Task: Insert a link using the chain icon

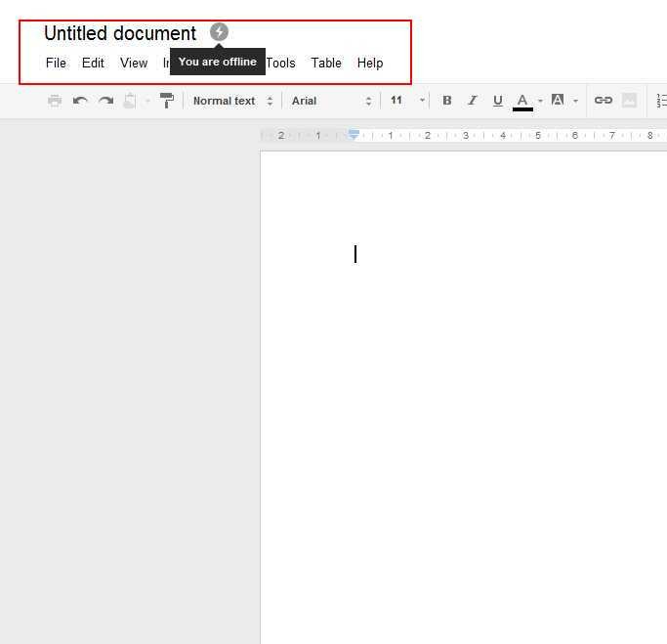Action: coord(604,101)
